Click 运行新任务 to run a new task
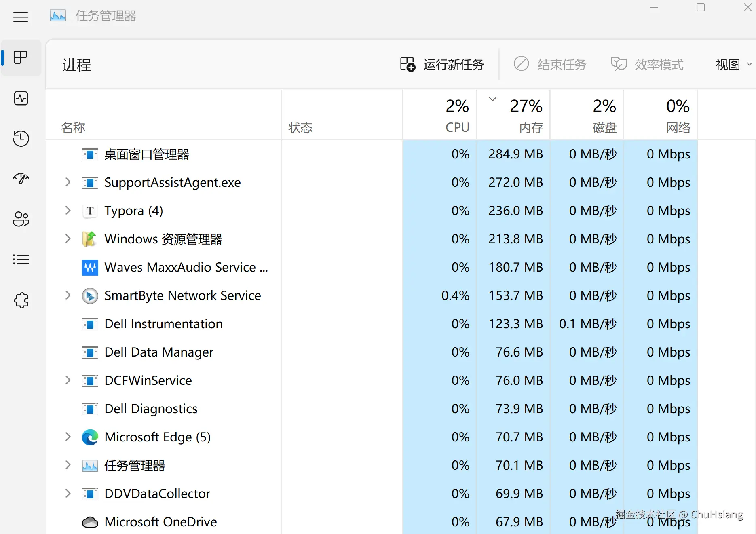This screenshot has width=756, height=534. pyautogui.click(x=442, y=64)
